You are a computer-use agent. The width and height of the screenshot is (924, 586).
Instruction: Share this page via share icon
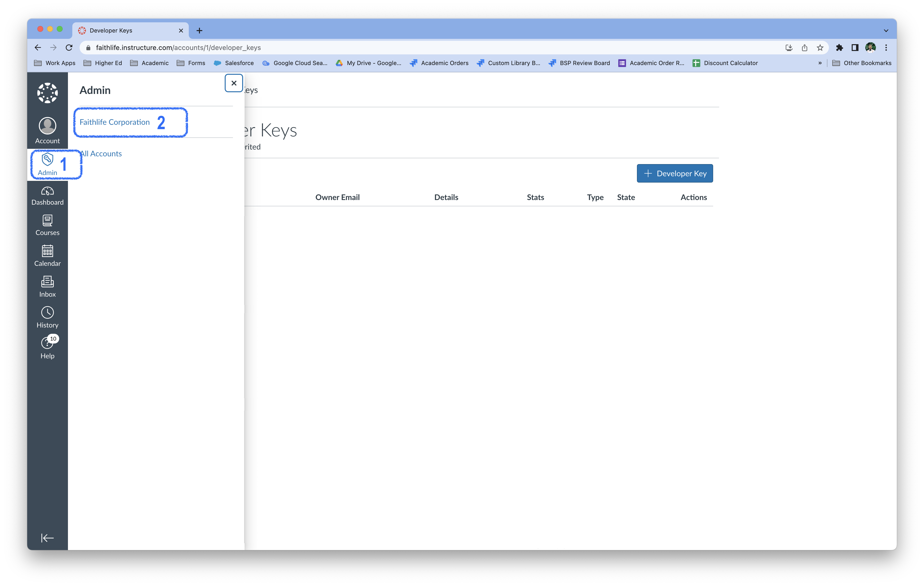click(804, 47)
